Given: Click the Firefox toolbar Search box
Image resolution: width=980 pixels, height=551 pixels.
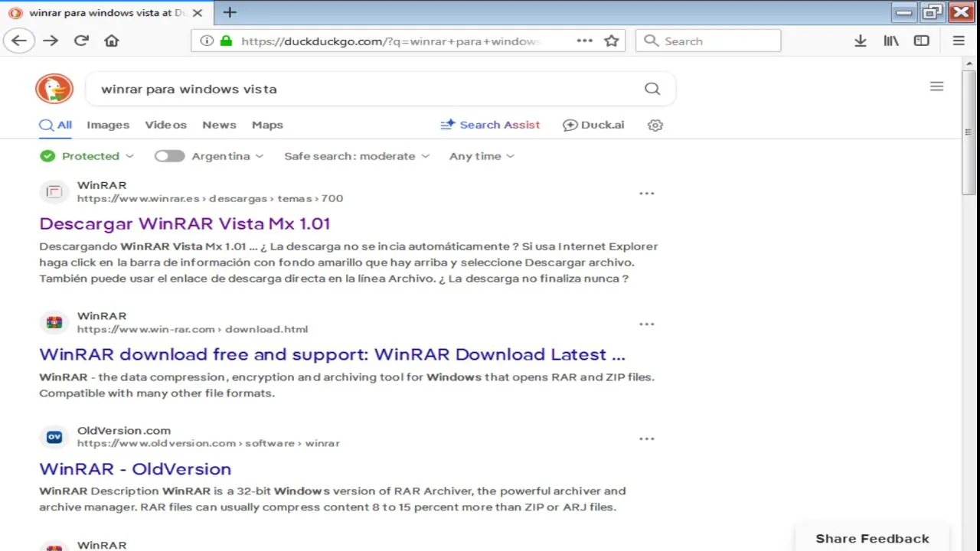Looking at the screenshot, I should coord(708,41).
